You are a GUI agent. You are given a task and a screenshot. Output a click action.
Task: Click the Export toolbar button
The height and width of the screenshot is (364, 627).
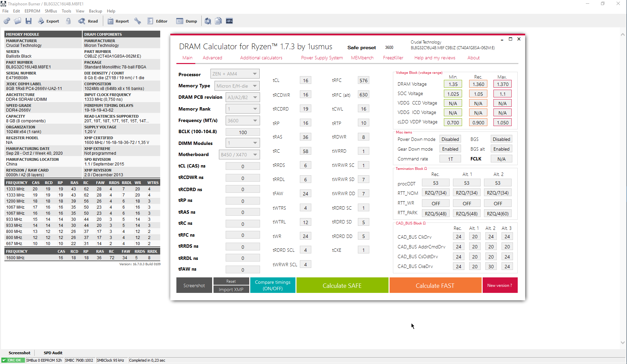click(48, 21)
